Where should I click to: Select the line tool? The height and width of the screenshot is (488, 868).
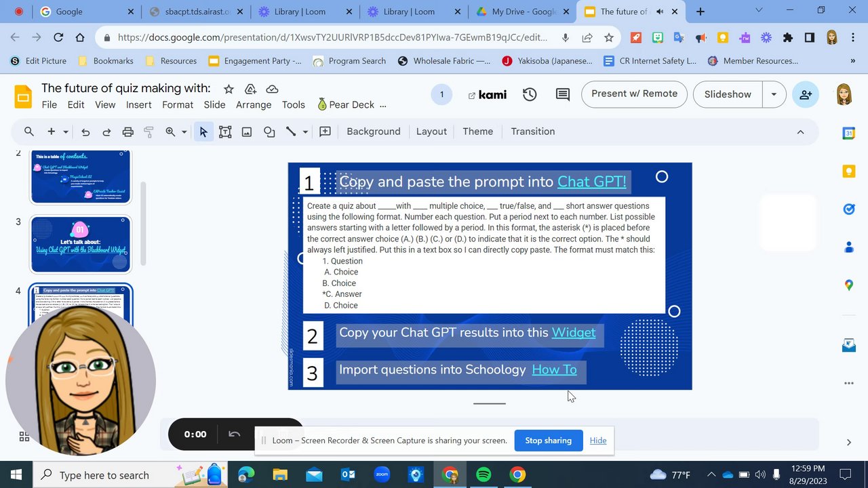[x=291, y=131]
